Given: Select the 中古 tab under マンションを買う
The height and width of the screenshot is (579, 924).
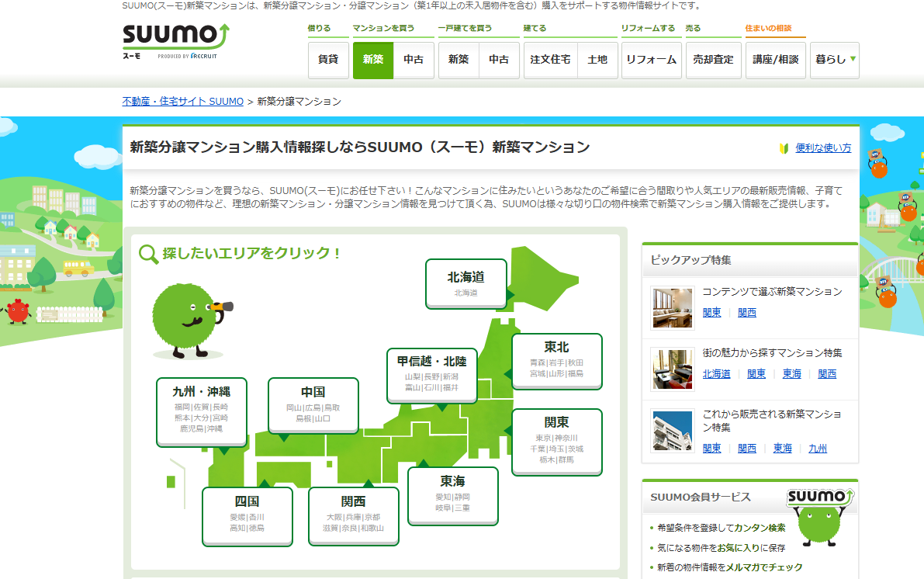Looking at the screenshot, I should (414, 60).
